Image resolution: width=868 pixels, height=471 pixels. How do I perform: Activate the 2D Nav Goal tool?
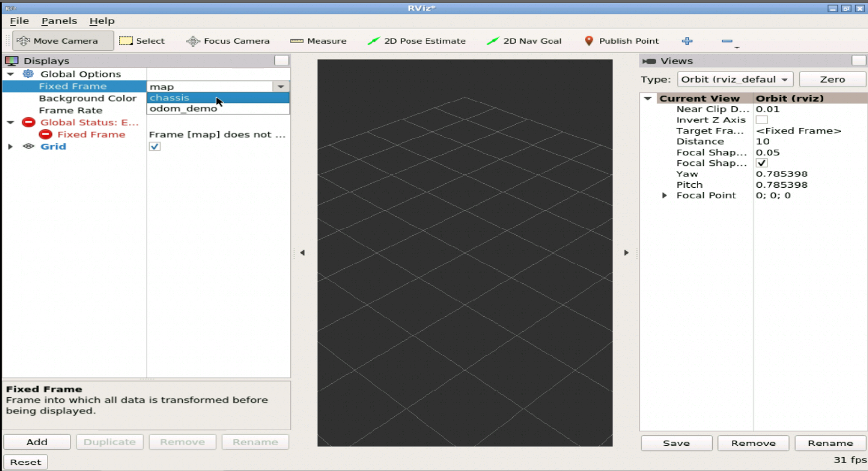pyautogui.click(x=524, y=41)
